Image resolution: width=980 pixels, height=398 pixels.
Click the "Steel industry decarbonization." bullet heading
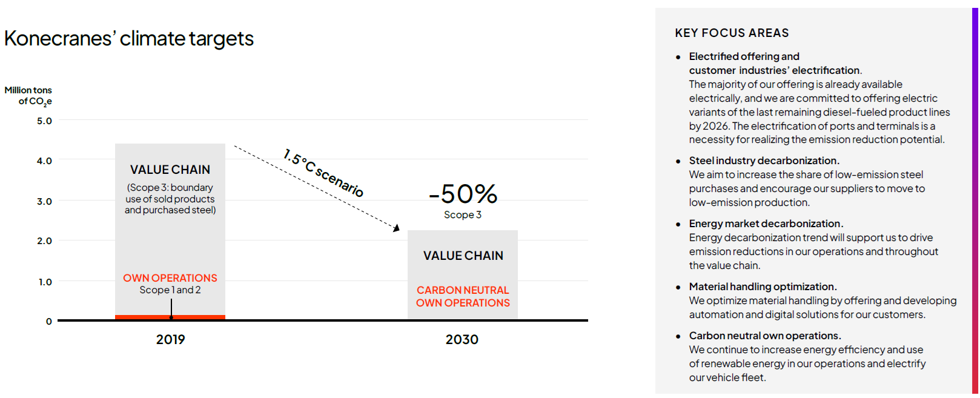click(764, 161)
